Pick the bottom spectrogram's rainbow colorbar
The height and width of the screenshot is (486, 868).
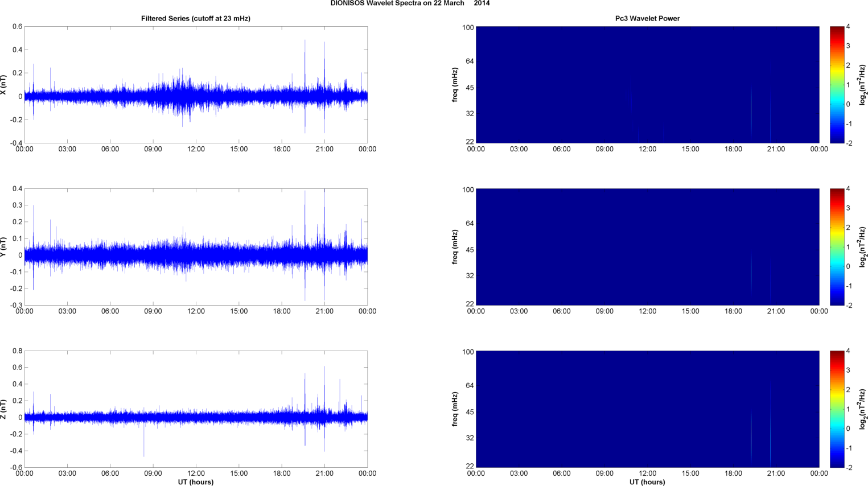[837, 409]
